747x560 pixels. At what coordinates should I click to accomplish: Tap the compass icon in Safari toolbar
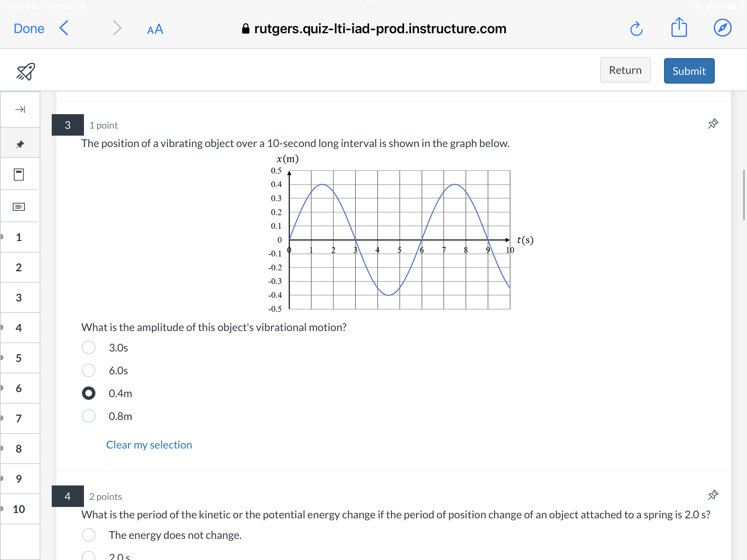[x=722, y=28]
